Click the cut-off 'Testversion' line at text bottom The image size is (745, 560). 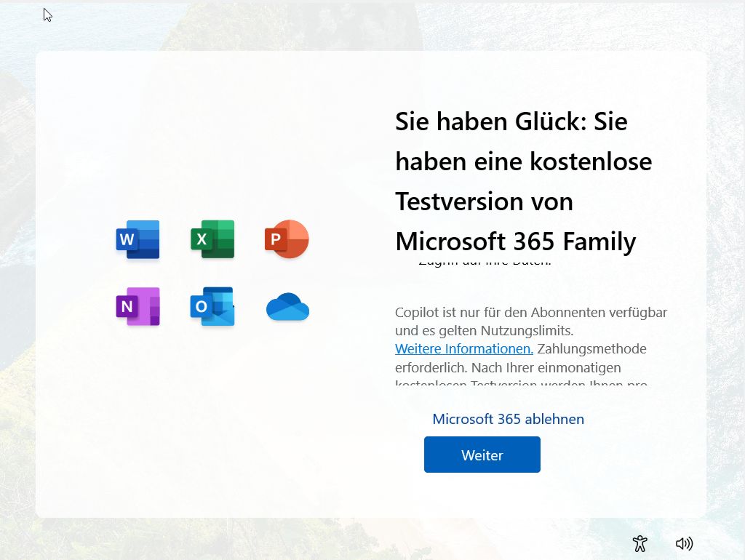coord(521,383)
